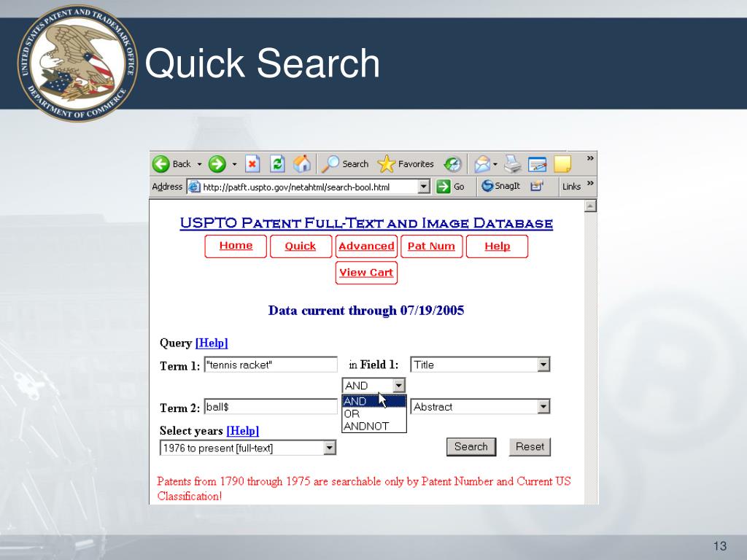This screenshot has height=560, width=747.
Task: Open the Field 2 Abstract dropdown
Action: 480,407
